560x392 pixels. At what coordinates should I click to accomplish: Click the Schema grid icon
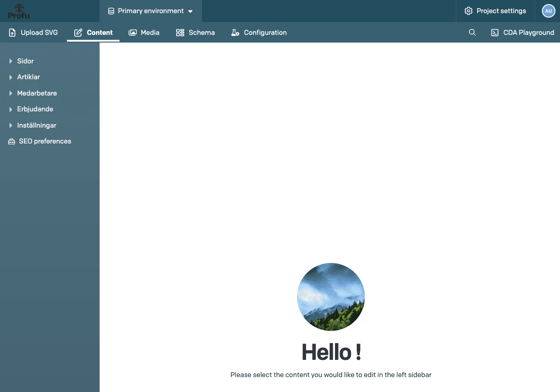(x=180, y=32)
